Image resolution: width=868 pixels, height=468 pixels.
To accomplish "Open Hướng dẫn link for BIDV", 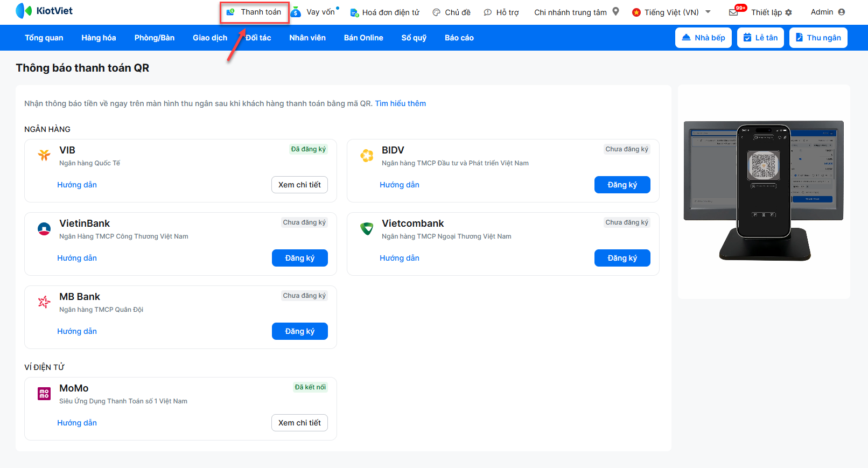I will tap(400, 185).
